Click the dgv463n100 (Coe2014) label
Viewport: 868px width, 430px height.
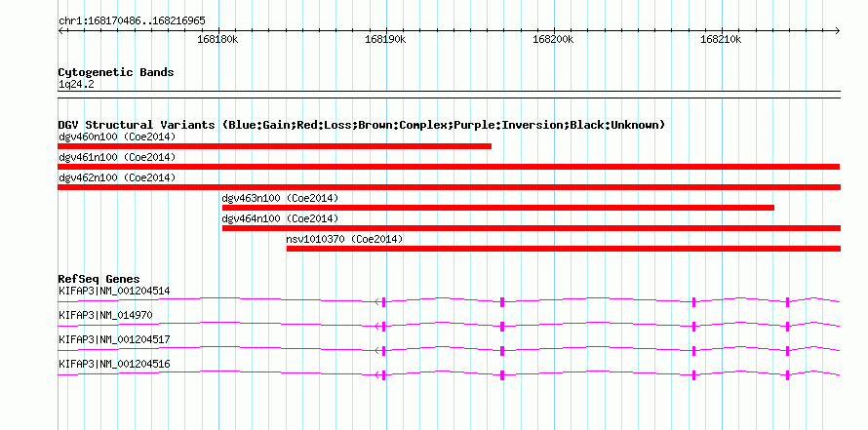[280, 198]
